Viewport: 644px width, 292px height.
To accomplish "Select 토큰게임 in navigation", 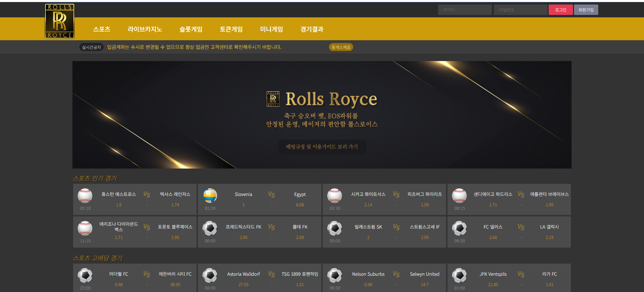I will pyautogui.click(x=231, y=29).
